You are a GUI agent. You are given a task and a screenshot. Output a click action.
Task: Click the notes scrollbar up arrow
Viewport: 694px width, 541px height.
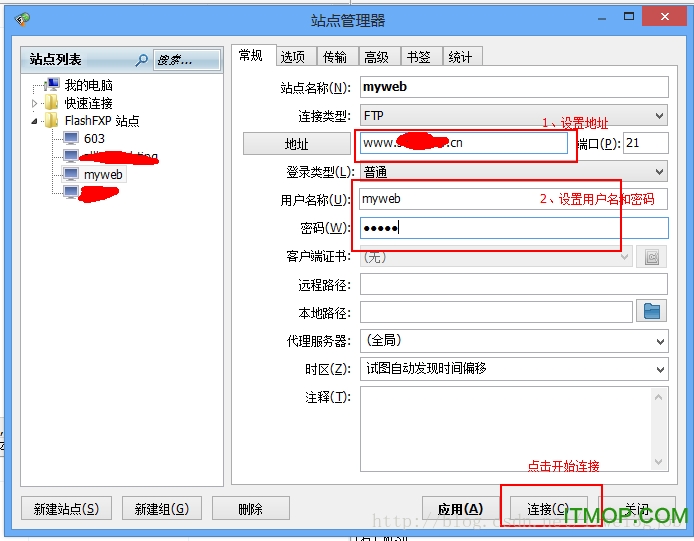click(x=659, y=398)
